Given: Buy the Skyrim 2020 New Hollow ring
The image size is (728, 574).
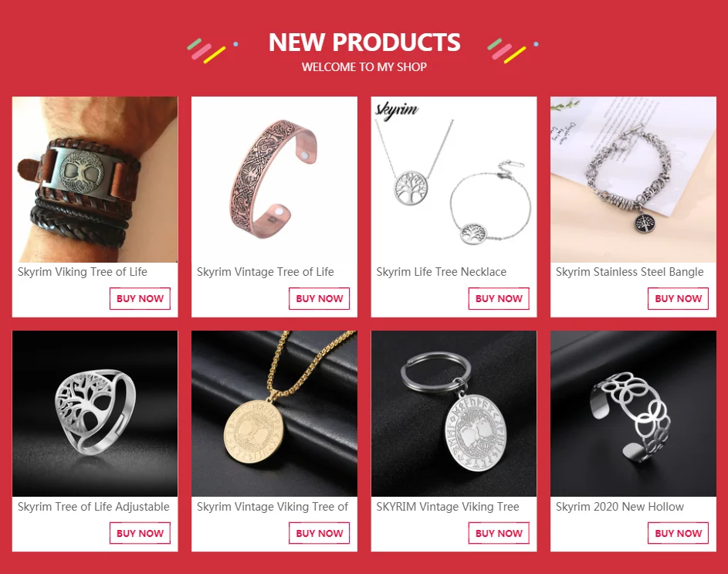Looking at the screenshot, I should [x=679, y=533].
